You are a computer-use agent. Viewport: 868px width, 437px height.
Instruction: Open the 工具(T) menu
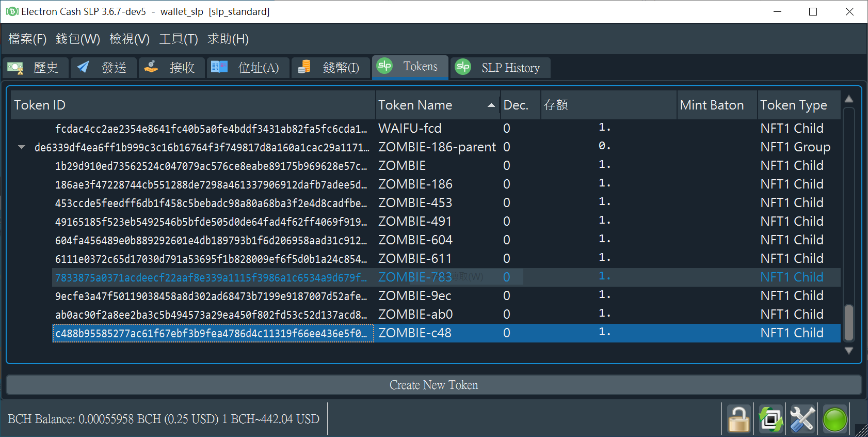click(x=179, y=39)
